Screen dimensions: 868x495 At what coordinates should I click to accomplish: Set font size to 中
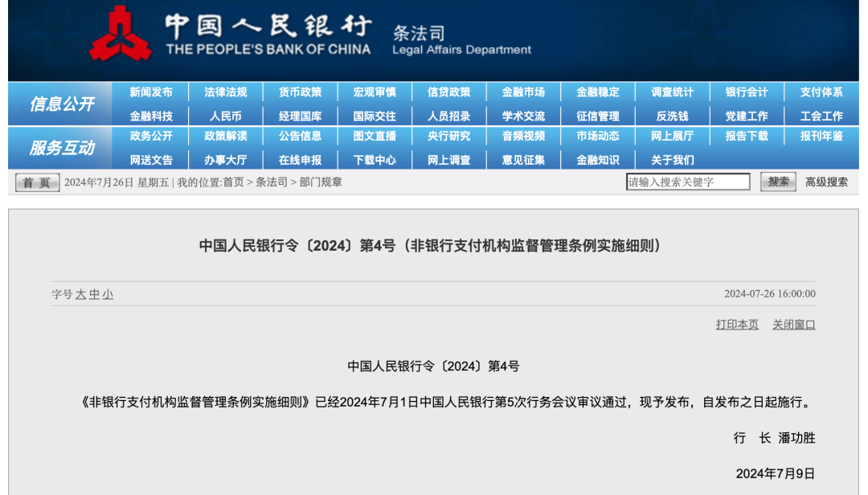pyautogui.click(x=94, y=295)
